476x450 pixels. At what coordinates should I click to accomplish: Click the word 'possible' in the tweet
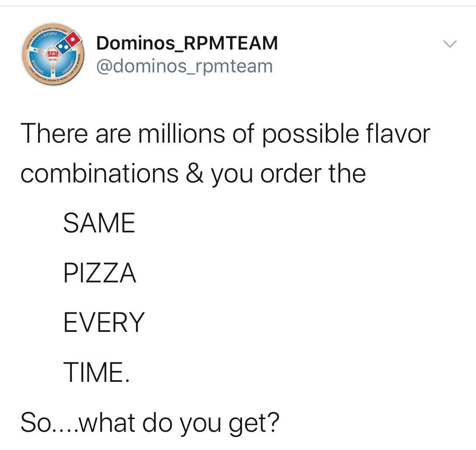coord(311,135)
